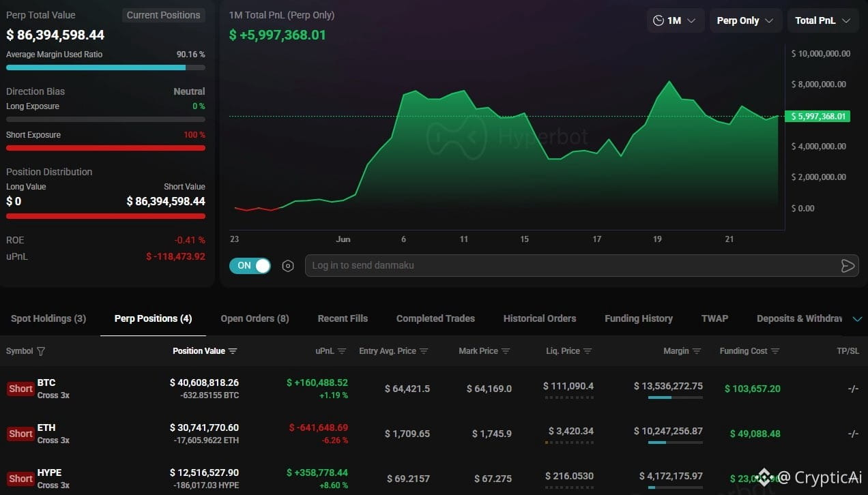Click the Position Distribution red bar
The image size is (868, 495).
[106, 216]
